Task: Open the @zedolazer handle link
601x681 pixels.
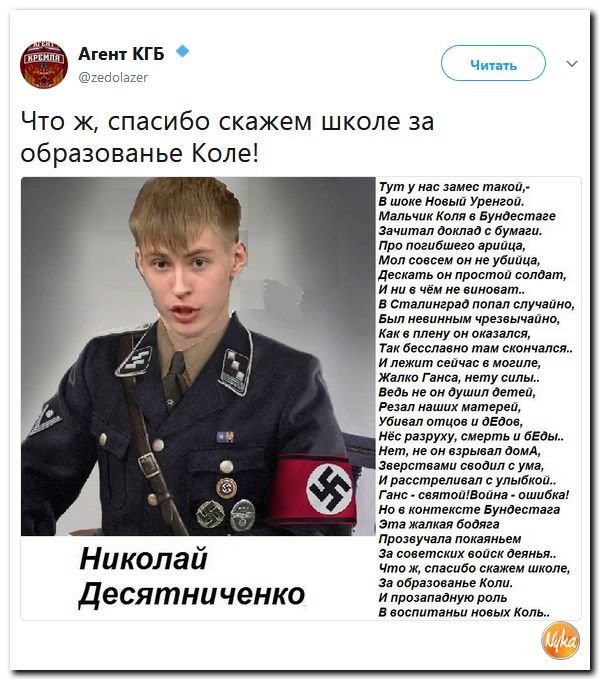Action: tap(113, 77)
